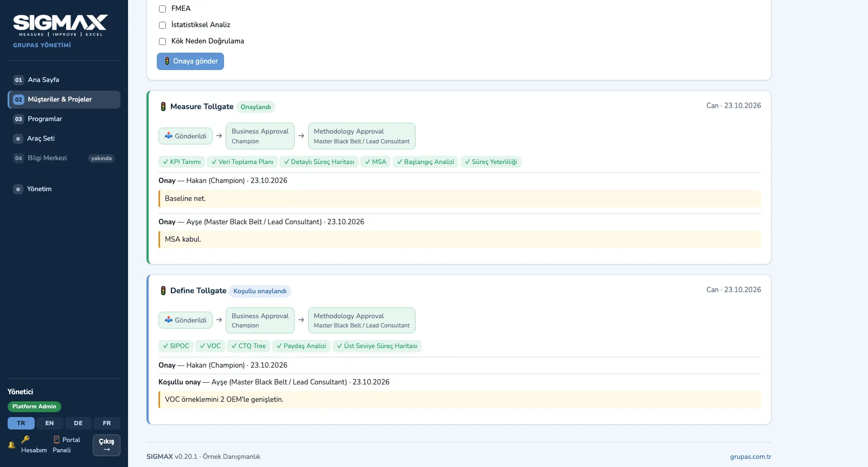Viewport: 868px width, 467px height.
Task: Click Gönderildi inbox icon in Measure Tollgate
Action: (x=169, y=136)
